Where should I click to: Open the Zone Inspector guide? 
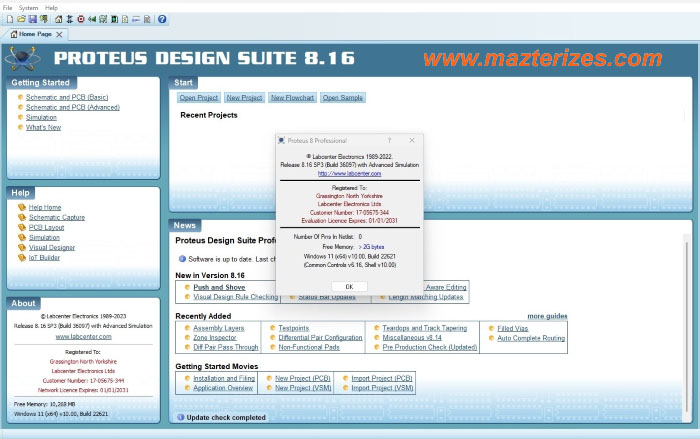click(x=215, y=338)
